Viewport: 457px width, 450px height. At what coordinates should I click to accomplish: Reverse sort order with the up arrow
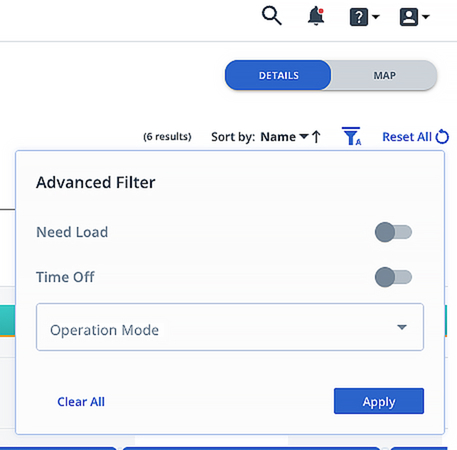coord(316,137)
